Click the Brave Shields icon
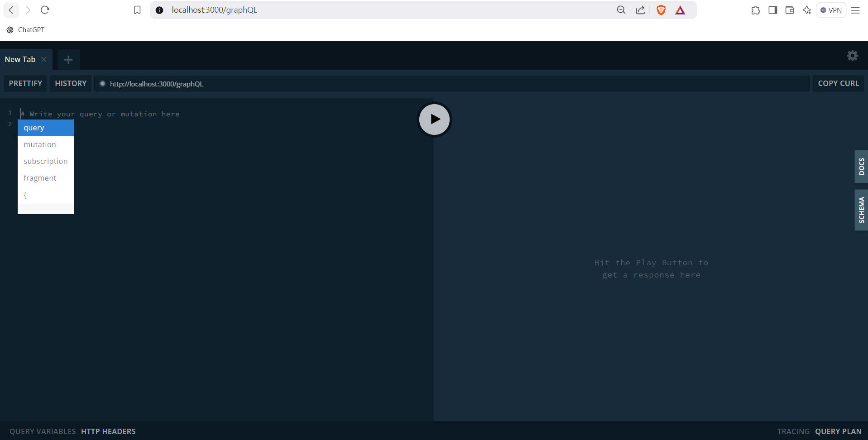Image resolution: width=868 pixels, height=440 pixels. click(661, 10)
